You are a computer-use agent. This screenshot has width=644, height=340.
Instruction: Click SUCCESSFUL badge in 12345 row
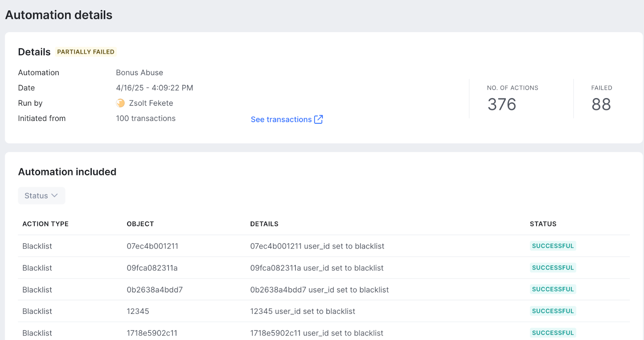(x=553, y=311)
